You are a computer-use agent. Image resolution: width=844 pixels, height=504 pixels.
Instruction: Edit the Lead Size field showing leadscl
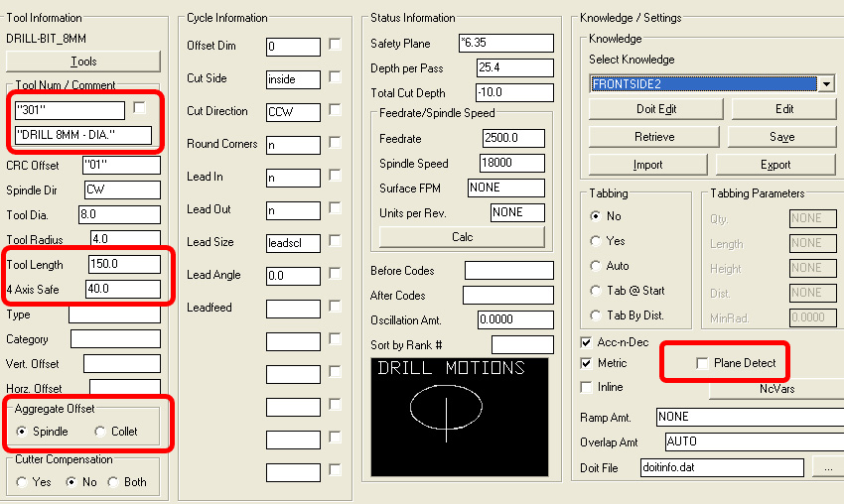point(293,243)
